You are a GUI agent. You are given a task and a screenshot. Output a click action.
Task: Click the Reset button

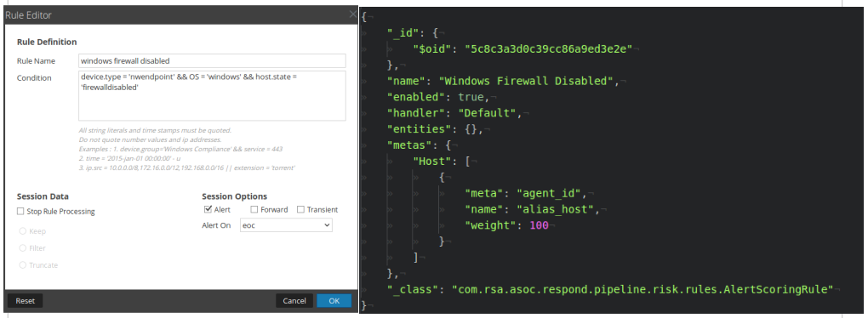click(25, 301)
